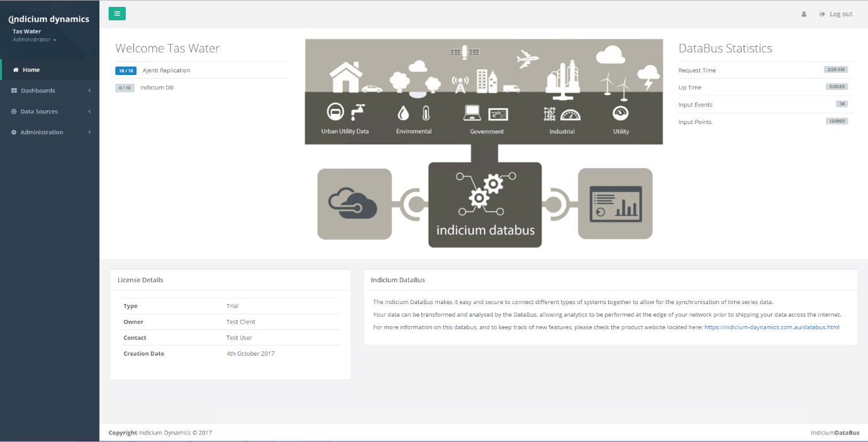Toggle the green hamburger sidebar button

click(117, 13)
